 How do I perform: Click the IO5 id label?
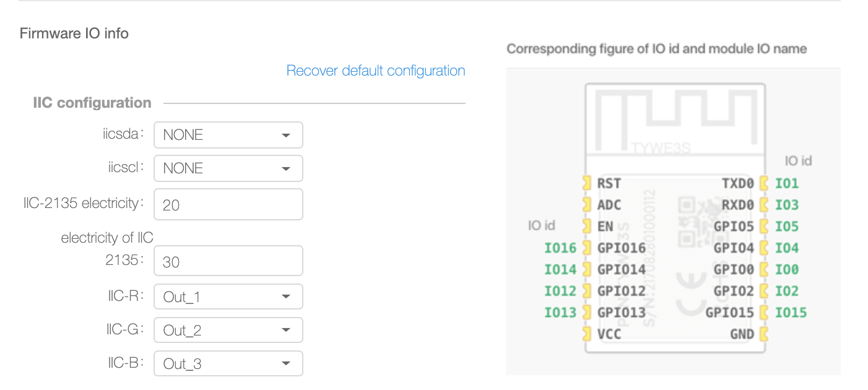point(787,227)
